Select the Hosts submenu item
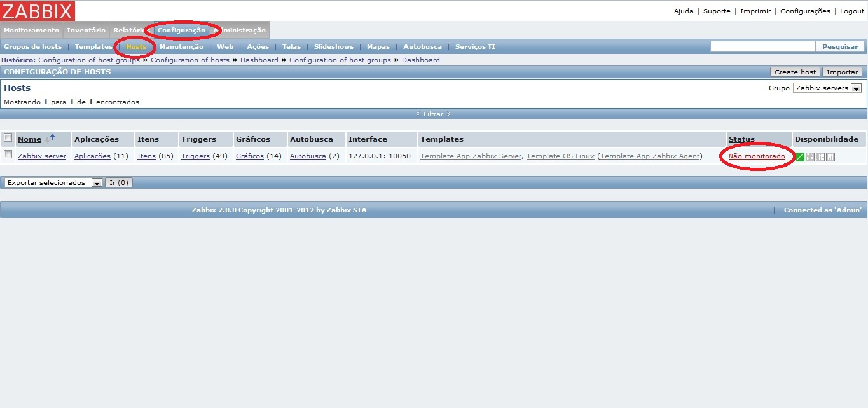Screen dimensions: 868x408 pos(136,47)
